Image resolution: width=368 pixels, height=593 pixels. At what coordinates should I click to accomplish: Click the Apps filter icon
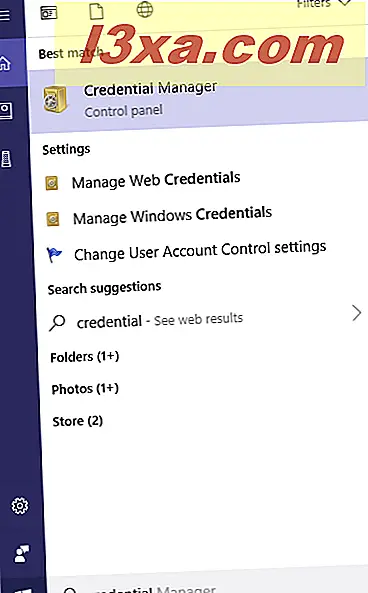[48, 13]
